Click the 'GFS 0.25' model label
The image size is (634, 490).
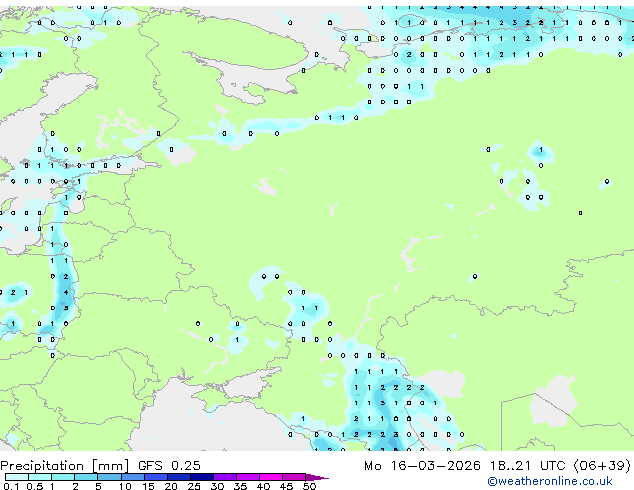tap(169, 466)
